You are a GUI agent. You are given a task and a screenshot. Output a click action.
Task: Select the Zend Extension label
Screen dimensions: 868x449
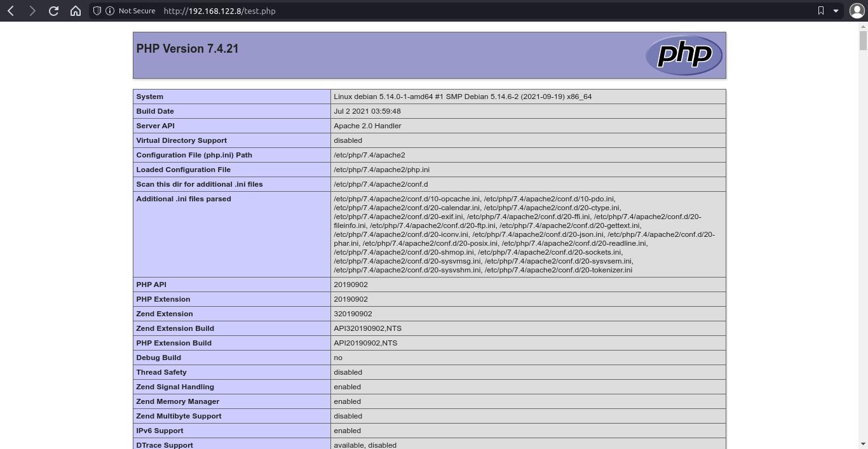[x=165, y=314]
